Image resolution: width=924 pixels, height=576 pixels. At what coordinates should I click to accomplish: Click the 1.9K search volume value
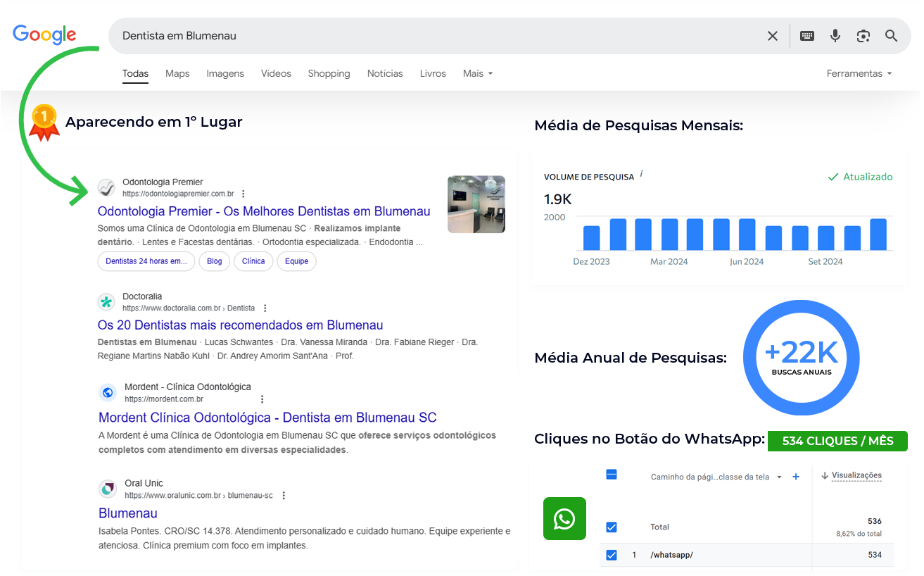558,199
